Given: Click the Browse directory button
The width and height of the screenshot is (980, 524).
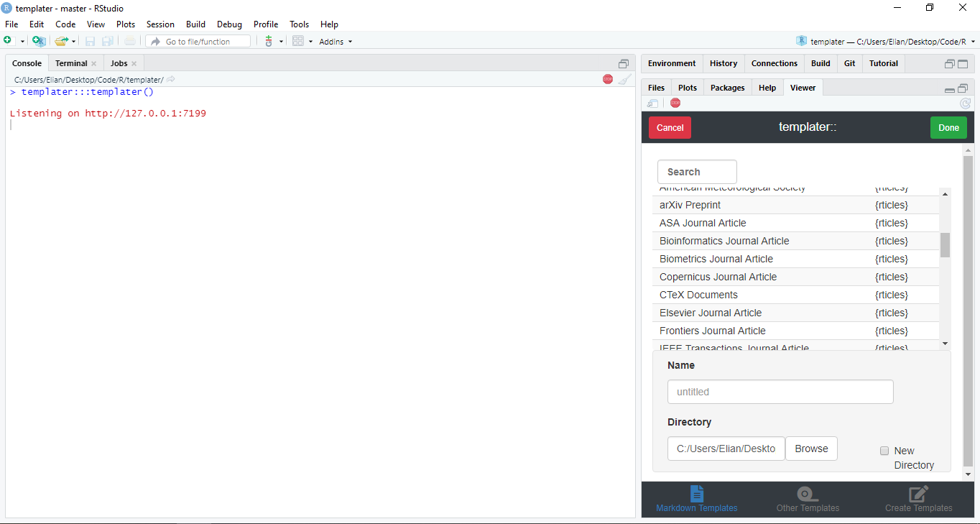Looking at the screenshot, I should [811, 449].
